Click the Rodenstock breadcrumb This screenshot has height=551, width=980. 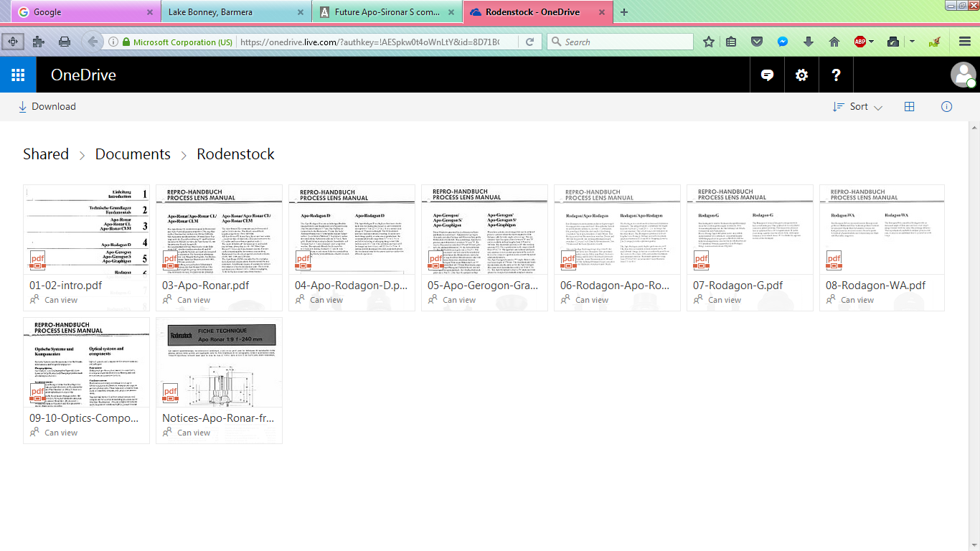235,154
